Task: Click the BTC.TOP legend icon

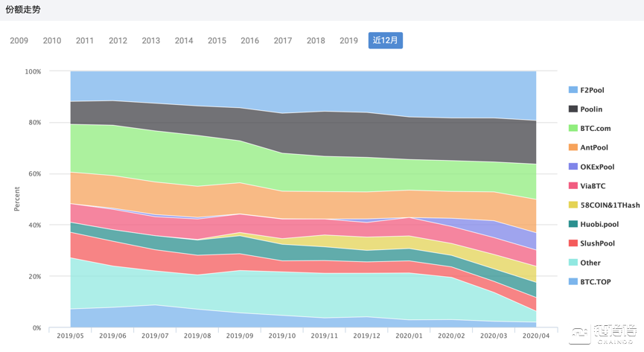Action: [573, 282]
